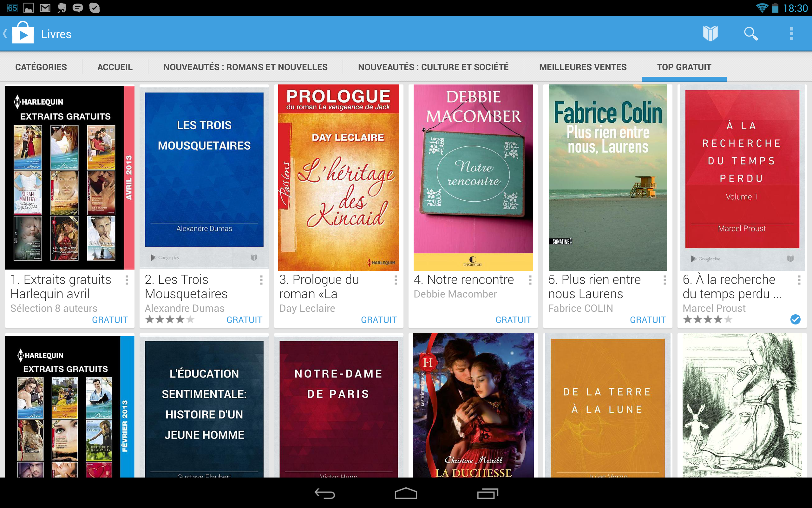Open Fabrice Colin beach cover

coord(608,177)
